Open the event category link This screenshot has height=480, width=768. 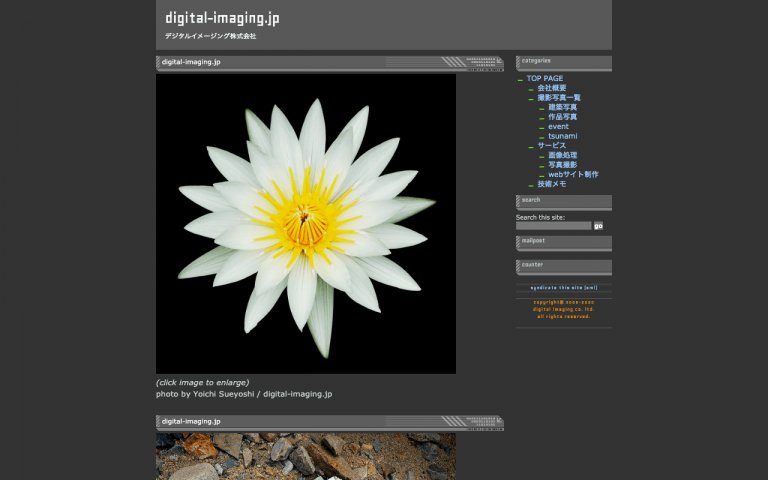558,126
